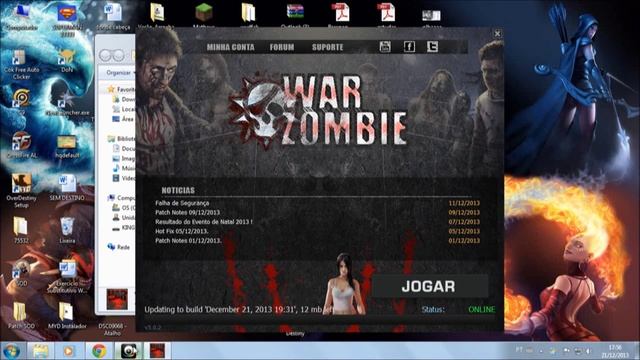The height and width of the screenshot is (360, 640).
Task: Select the CrossFire AL desktop shortcut
Action: point(22,145)
